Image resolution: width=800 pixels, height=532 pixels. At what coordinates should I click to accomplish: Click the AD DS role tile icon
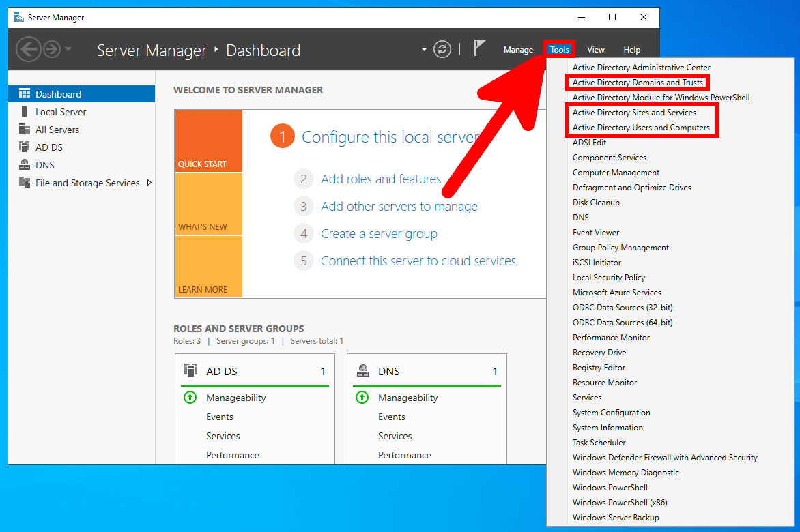coord(191,371)
